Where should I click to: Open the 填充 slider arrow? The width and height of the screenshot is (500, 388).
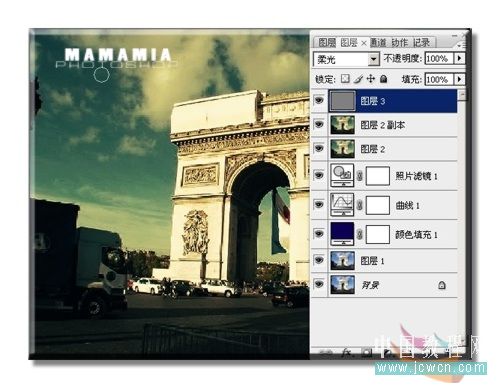(460, 79)
